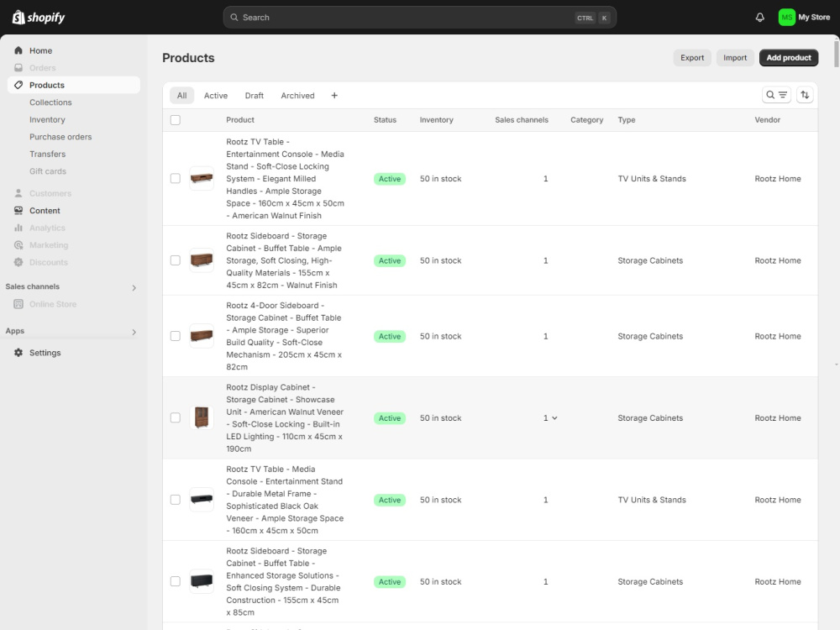This screenshot has width=840, height=630.
Task: Check the Rootz Display Cabinet row
Action: point(176,417)
